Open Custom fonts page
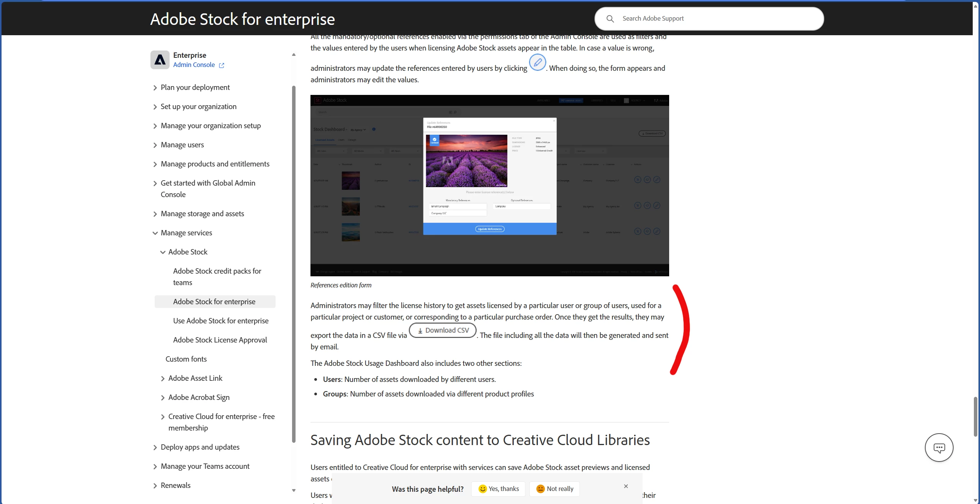The image size is (980, 504). coord(186,359)
